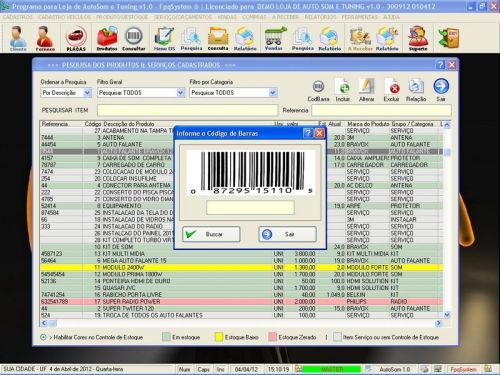Open the Fornecedor toolbar icon
Viewport: 500px width, 375px height.
[45, 39]
